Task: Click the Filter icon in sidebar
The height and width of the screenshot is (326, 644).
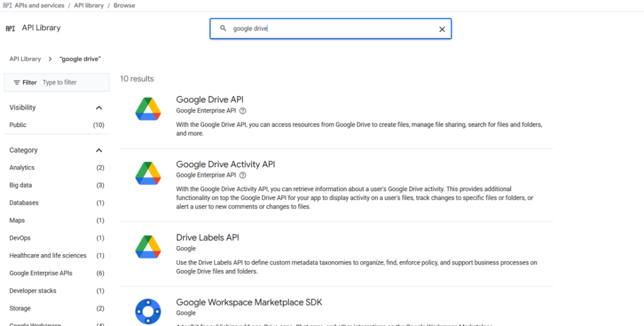Action: pyautogui.click(x=16, y=82)
